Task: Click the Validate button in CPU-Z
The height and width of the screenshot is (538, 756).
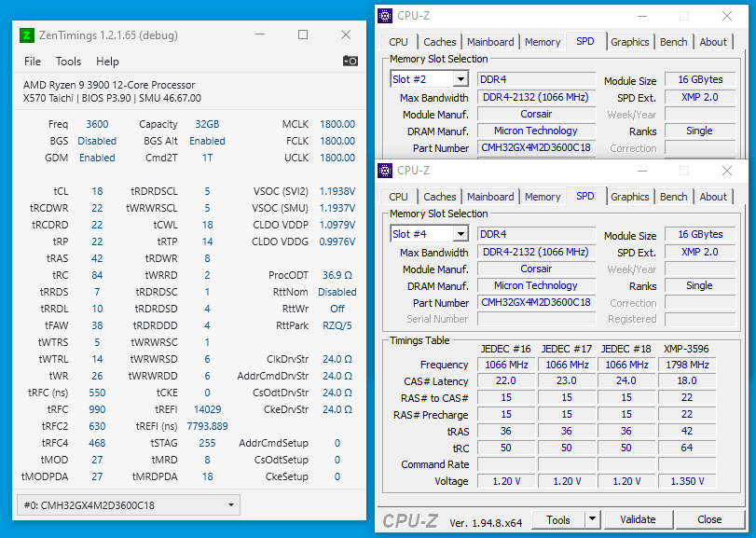Action: pos(638,519)
